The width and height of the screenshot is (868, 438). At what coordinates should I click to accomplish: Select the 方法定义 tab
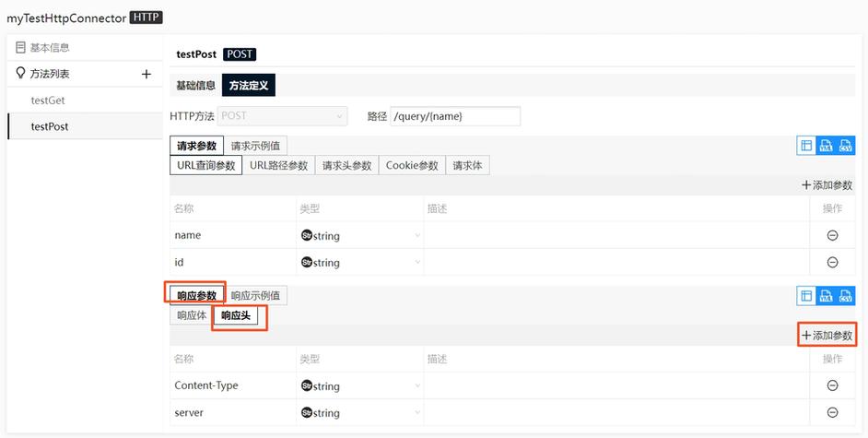point(249,86)
